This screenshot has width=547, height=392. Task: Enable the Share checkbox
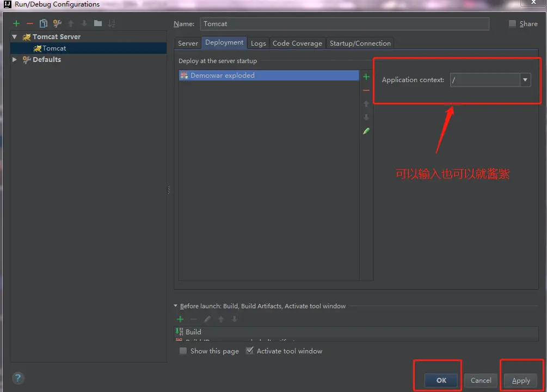(x=512, y=24)
